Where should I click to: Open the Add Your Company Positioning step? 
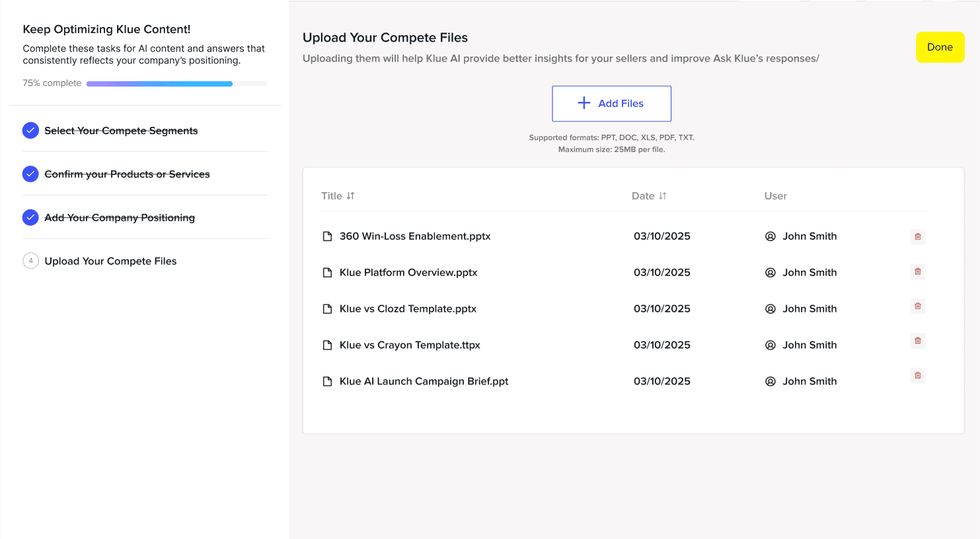click(120, 218)
